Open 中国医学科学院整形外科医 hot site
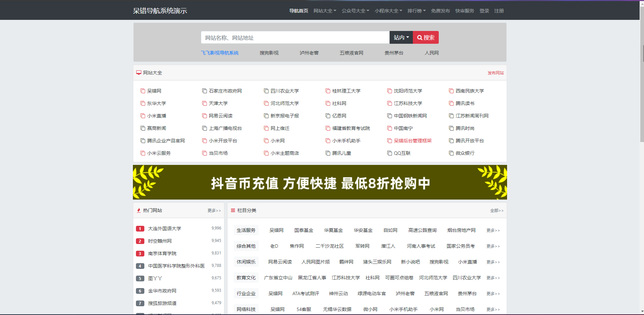The height and width of the screenshot is (315, 644). [176, 266]
